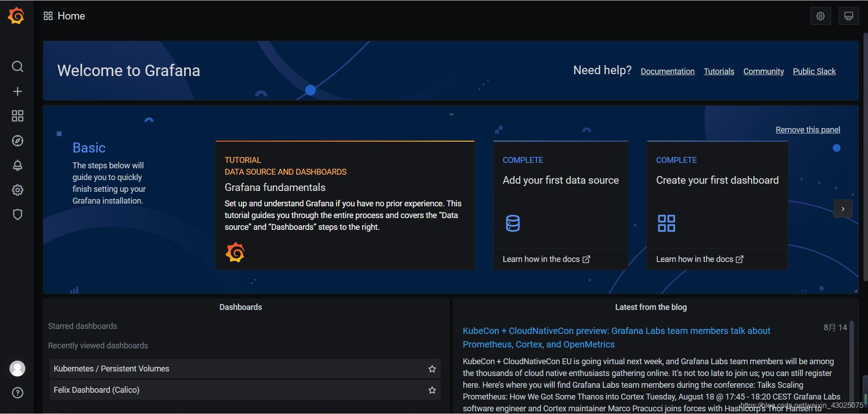Open the Home dashboard picker title

[x=71, y=16]
